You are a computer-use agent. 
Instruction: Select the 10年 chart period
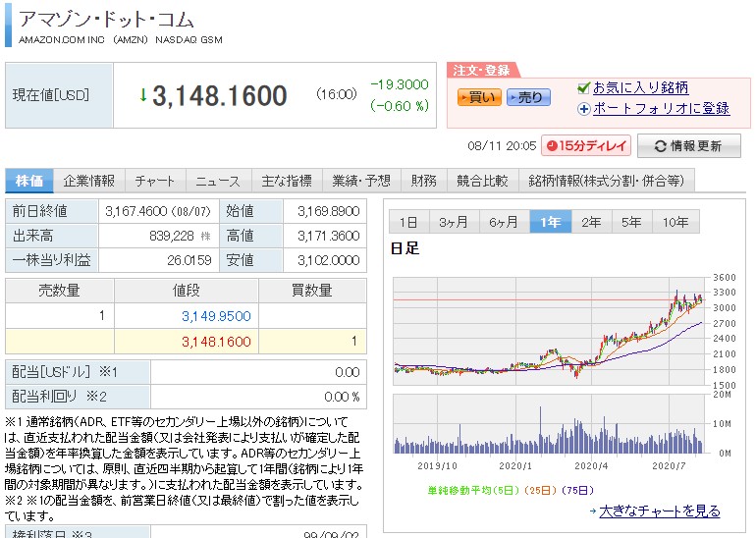(x=675, y=222)
